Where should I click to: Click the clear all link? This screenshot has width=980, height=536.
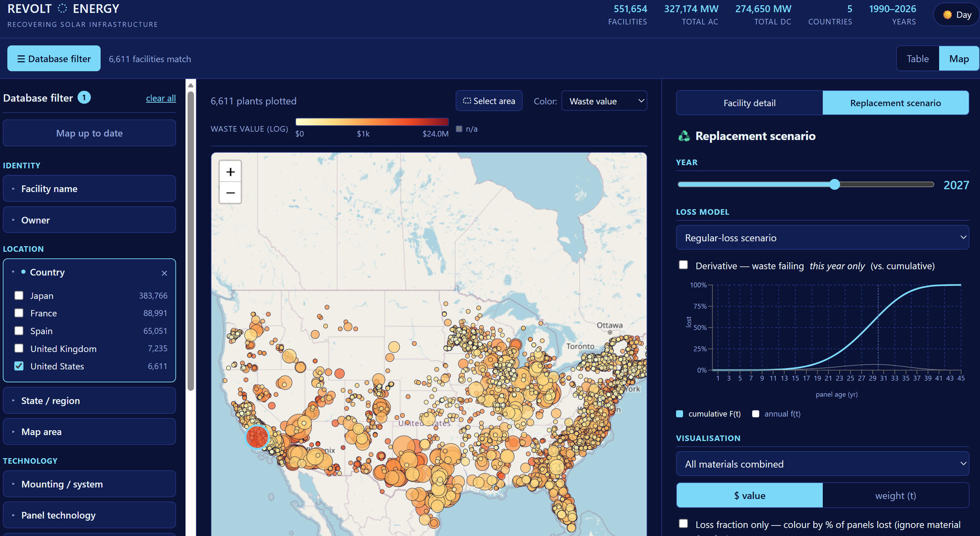point(161,98)
